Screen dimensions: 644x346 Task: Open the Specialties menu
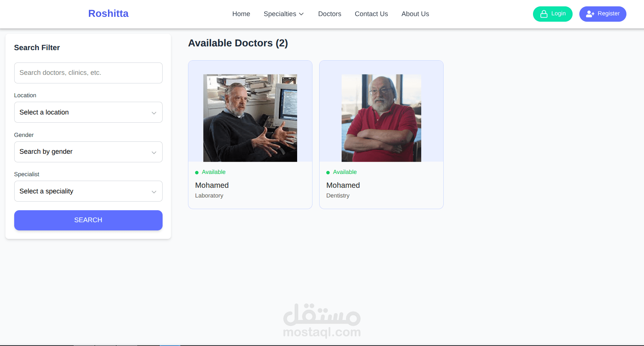click(x=284, y=14)
